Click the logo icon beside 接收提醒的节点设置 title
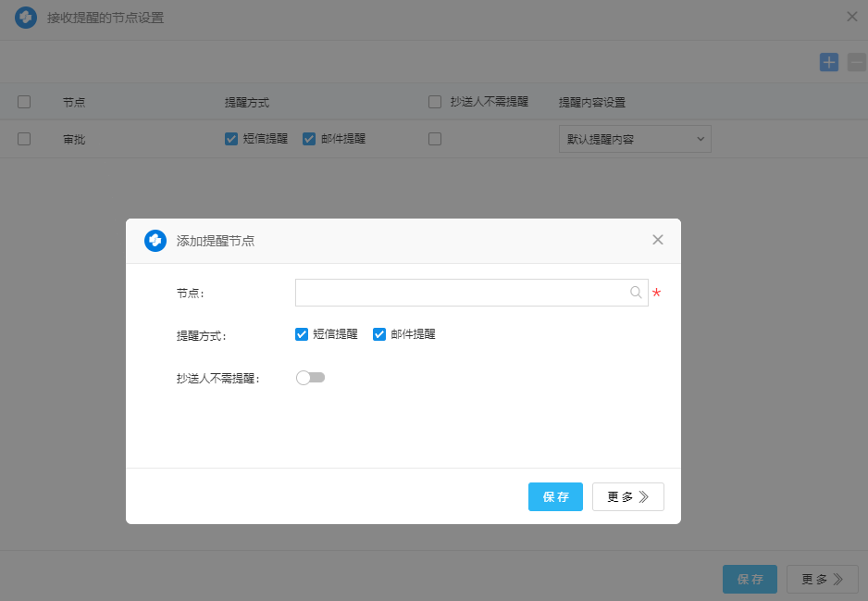Screen dimensions: 868x601 coord(26,18)
